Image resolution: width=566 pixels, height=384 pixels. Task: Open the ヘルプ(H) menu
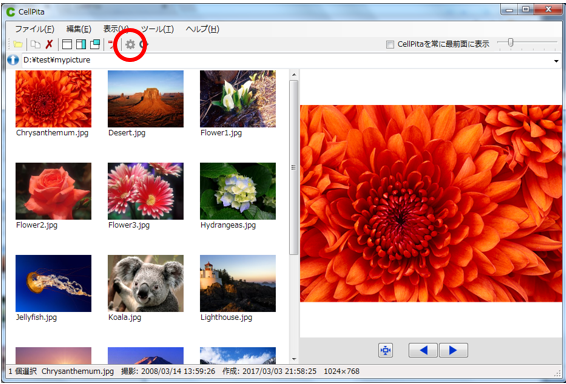[202, 29]
